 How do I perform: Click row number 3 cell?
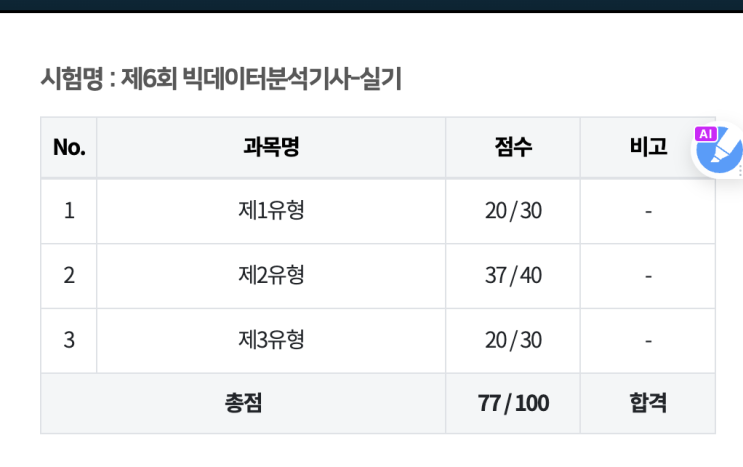point(69,341)
